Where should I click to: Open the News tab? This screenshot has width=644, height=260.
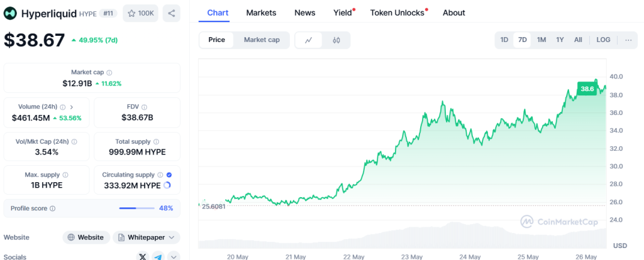click(305, 13)
